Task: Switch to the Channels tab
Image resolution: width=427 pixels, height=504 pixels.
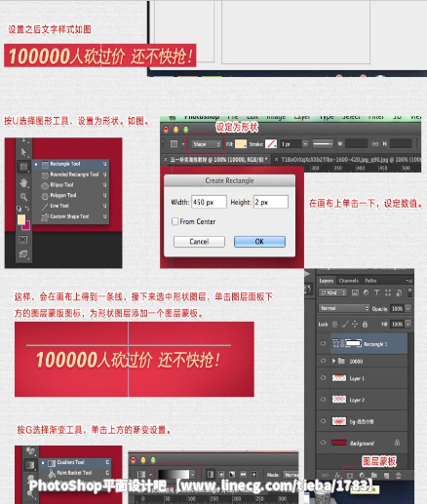Action: 349,281
